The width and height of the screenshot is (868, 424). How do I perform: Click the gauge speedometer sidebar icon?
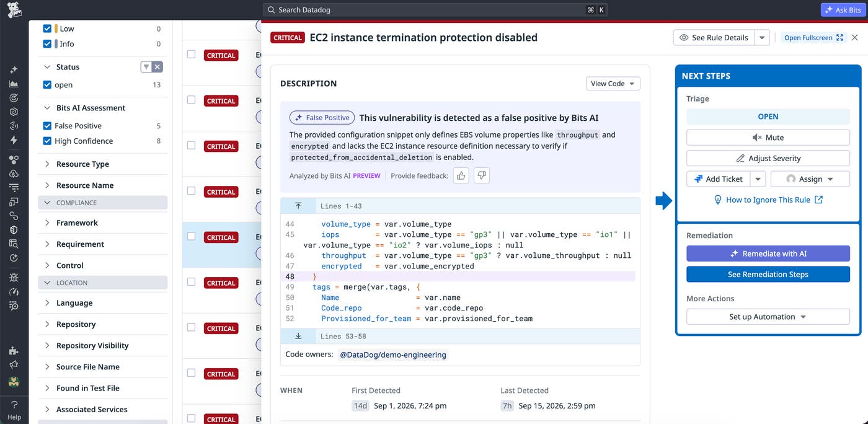[x=14, y=291]
